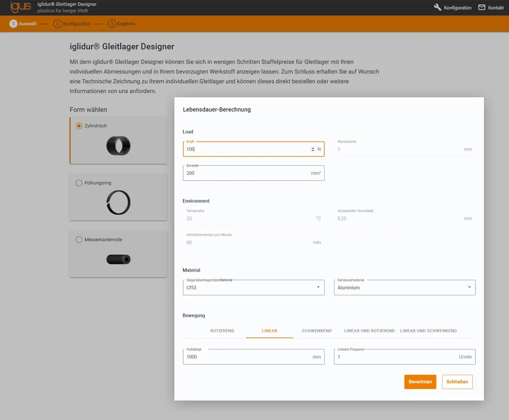Click inside the Hublänge input field
The image size is (509, 420).
[246, 357]
